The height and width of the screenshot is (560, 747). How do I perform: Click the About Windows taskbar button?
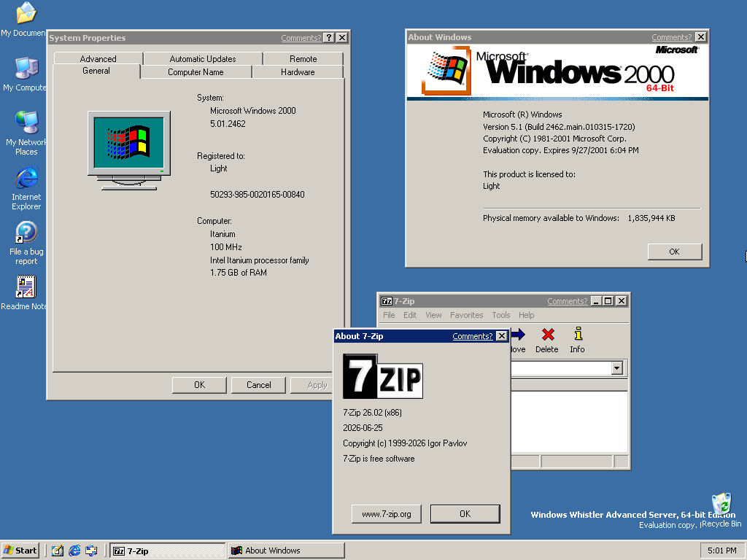(285, 551)
